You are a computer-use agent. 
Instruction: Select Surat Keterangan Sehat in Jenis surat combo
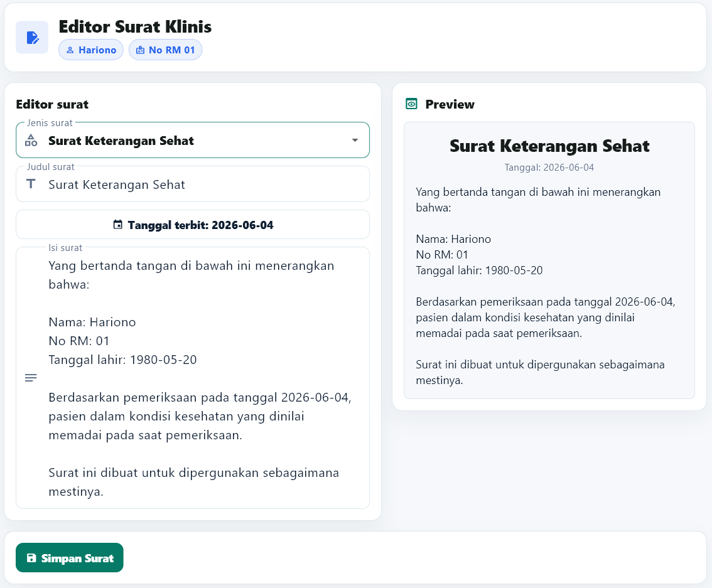[x=193, y=140]
